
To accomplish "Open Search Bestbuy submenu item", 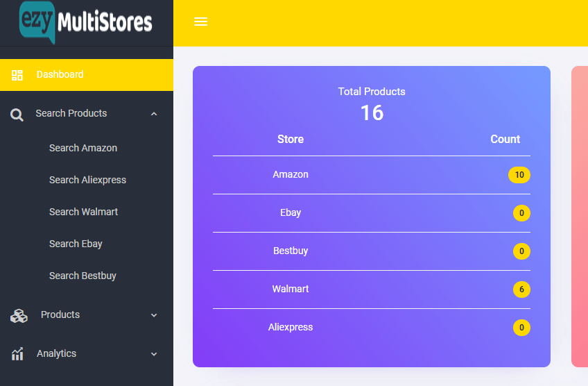I will pos(83,276).
